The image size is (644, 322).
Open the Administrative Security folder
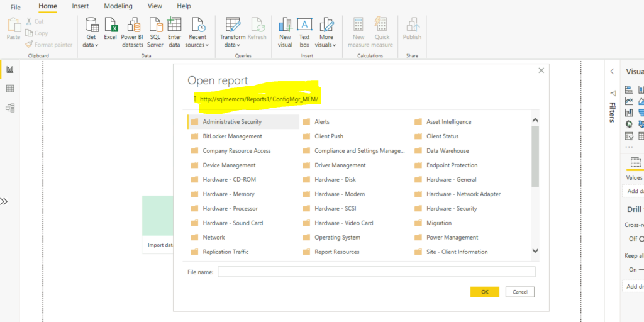(243, 121)
